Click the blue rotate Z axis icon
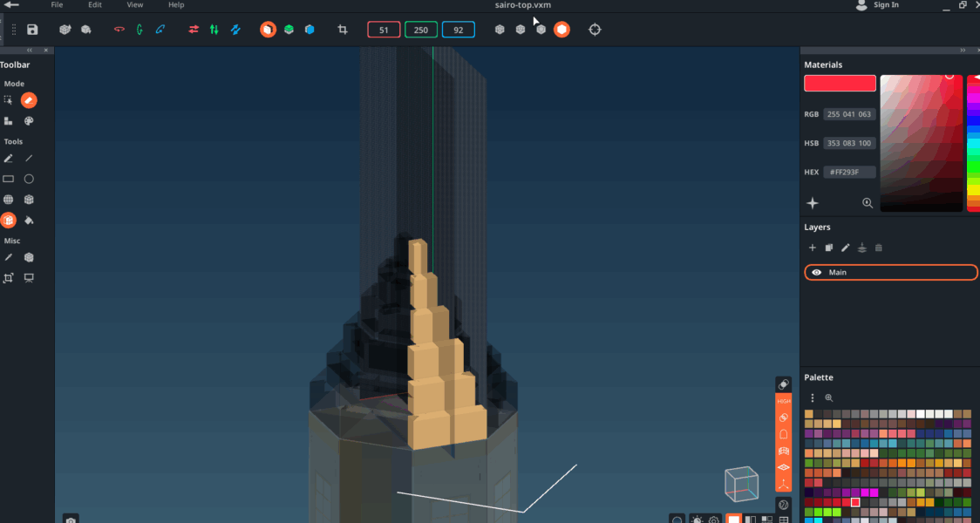This screenshot has height=523, width=980. point(160,30)
